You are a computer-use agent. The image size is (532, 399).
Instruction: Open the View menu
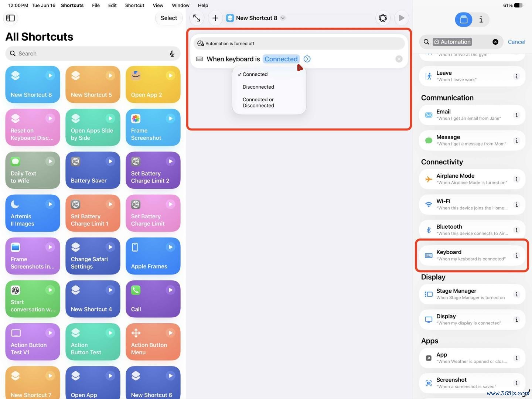point(158,5)
